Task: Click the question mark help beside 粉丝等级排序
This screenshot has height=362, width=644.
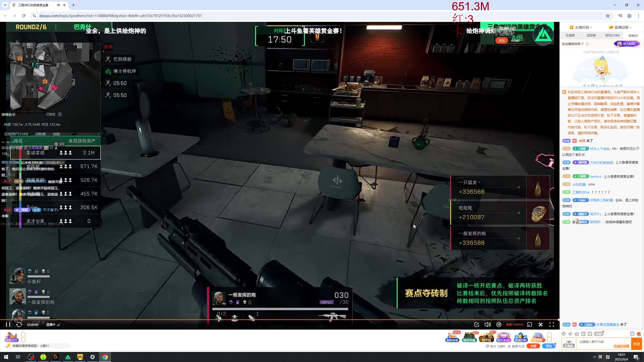Action: [x=587, y=44]
